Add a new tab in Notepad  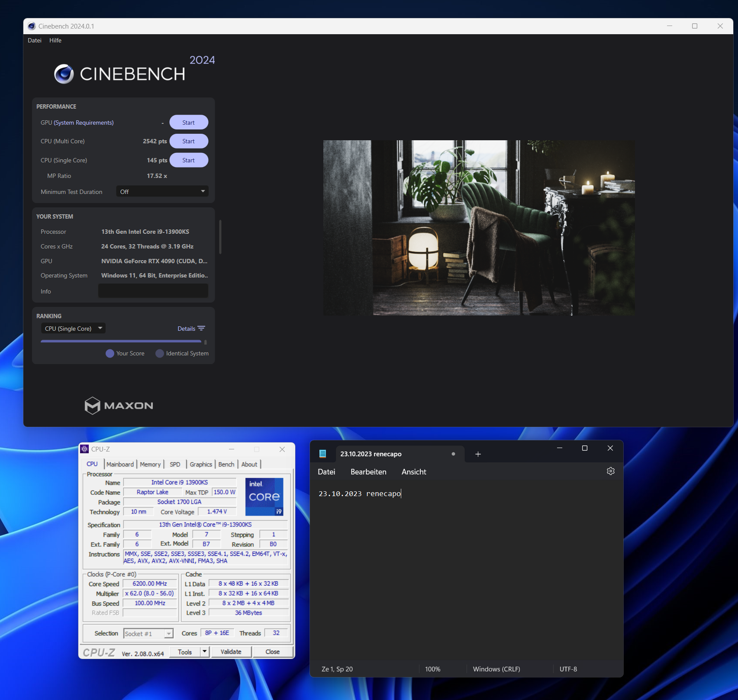478,454
